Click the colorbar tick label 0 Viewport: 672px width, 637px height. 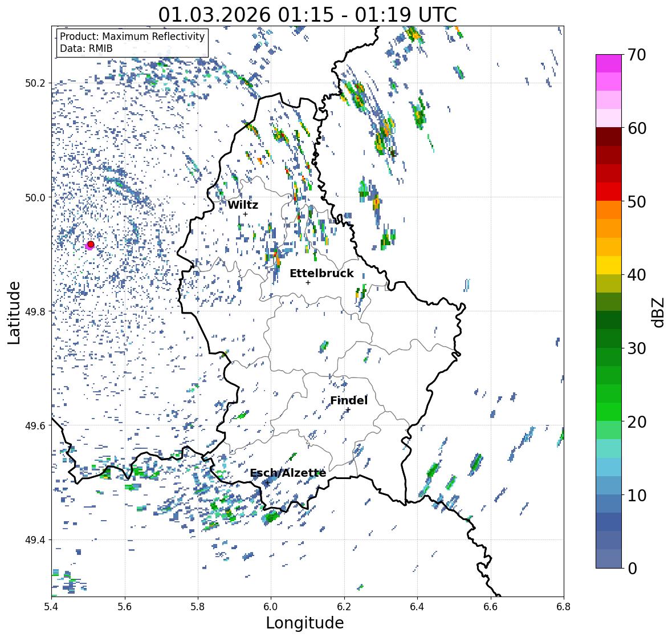(x=633, y=569)
